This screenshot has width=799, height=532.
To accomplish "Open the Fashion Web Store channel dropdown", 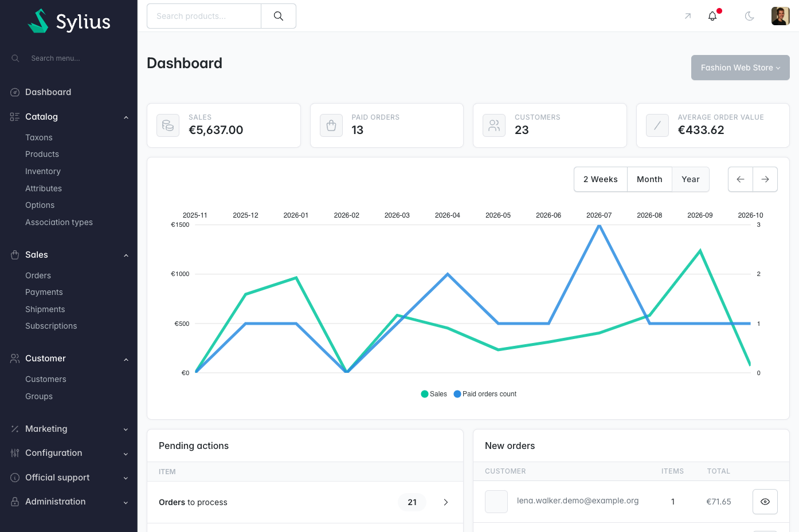I will pos(740,68).
